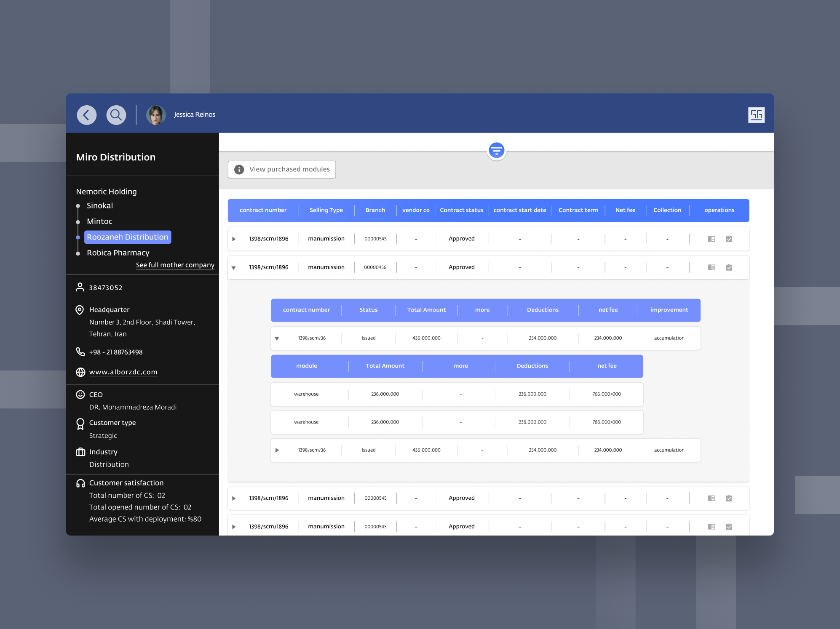Toggle checkbox icon in branch 00000456 row
This screenshot has width=840, height=629.
(x=729, y=267)
